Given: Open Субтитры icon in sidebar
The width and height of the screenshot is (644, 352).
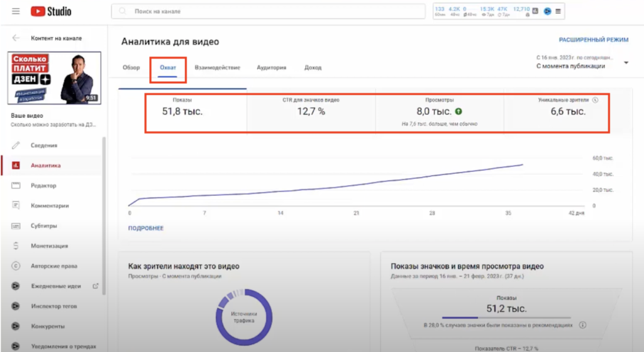Looking at the screenshot, I should click(16, 225).
